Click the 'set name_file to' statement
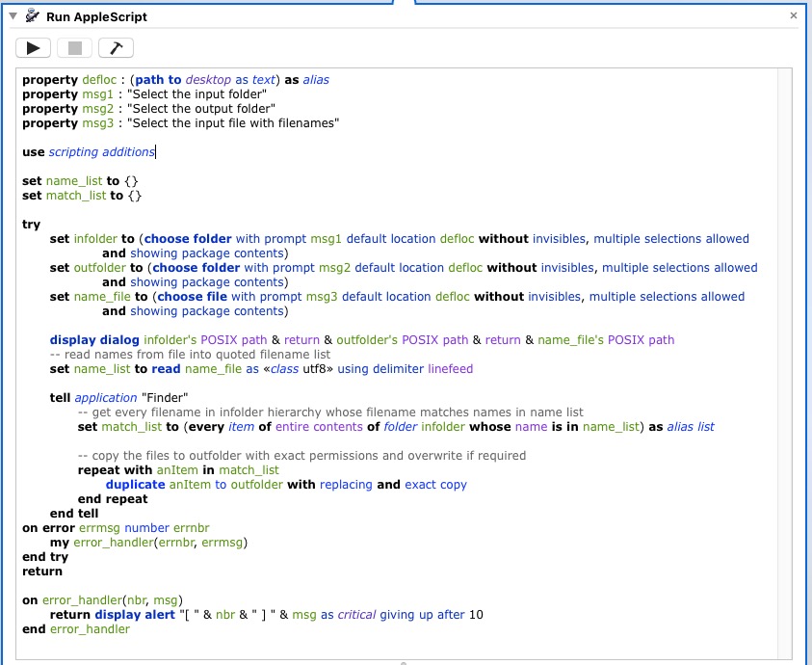This screenshot has width=812, height=665. 397,305
